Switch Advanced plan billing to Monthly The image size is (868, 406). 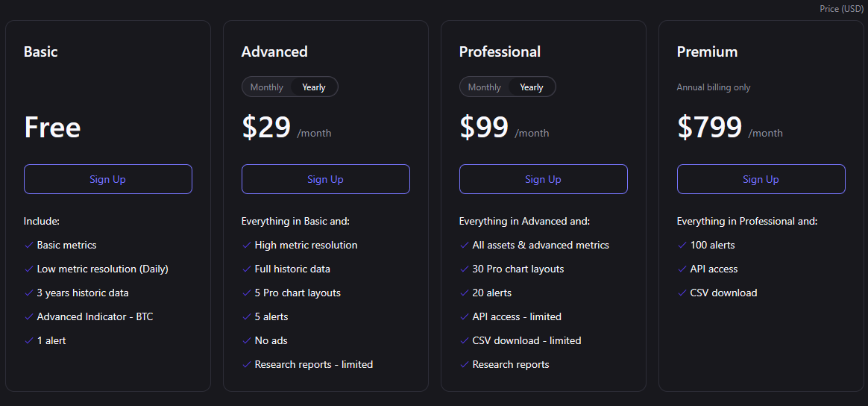click(266, 87)
